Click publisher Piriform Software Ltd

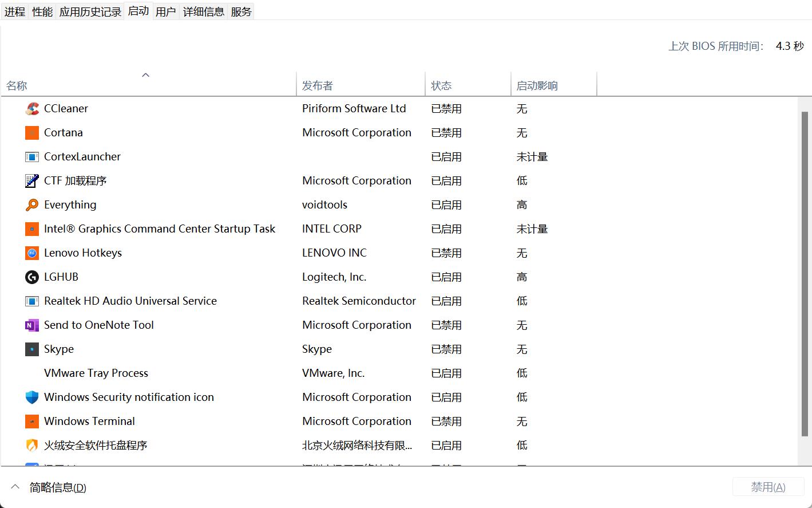(354, 108)
